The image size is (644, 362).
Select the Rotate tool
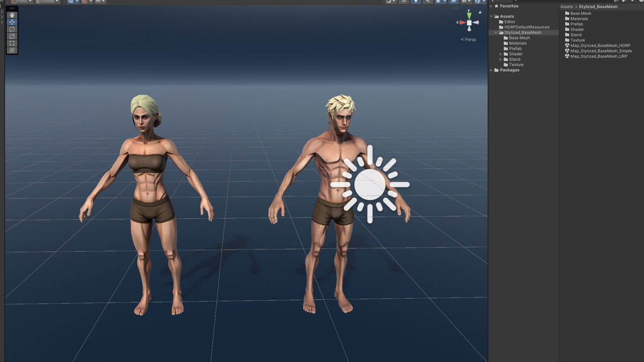pos(12,29)
